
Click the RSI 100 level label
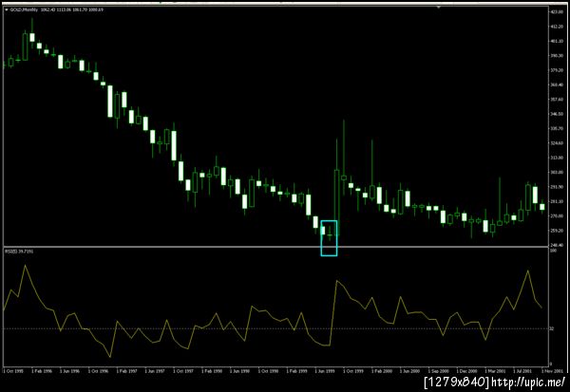[x=553, y=251]
